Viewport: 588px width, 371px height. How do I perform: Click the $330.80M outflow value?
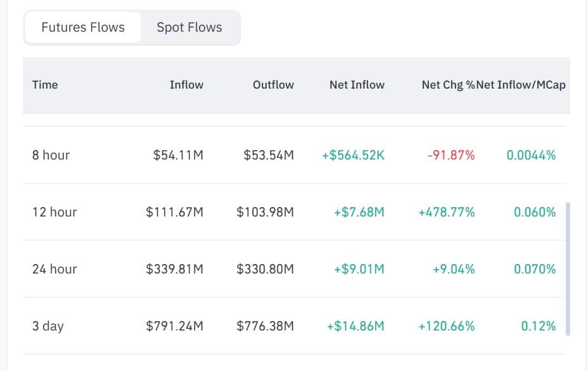[x=265, y=269]
